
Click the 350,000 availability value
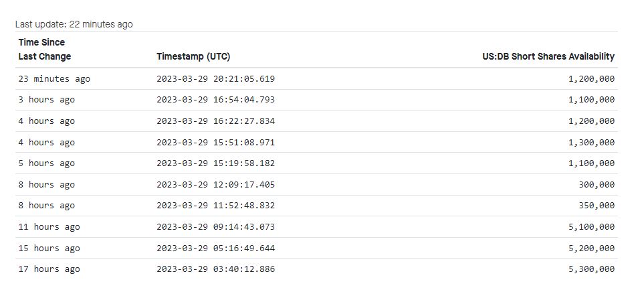pyautogui.click(x=597, y=206)
